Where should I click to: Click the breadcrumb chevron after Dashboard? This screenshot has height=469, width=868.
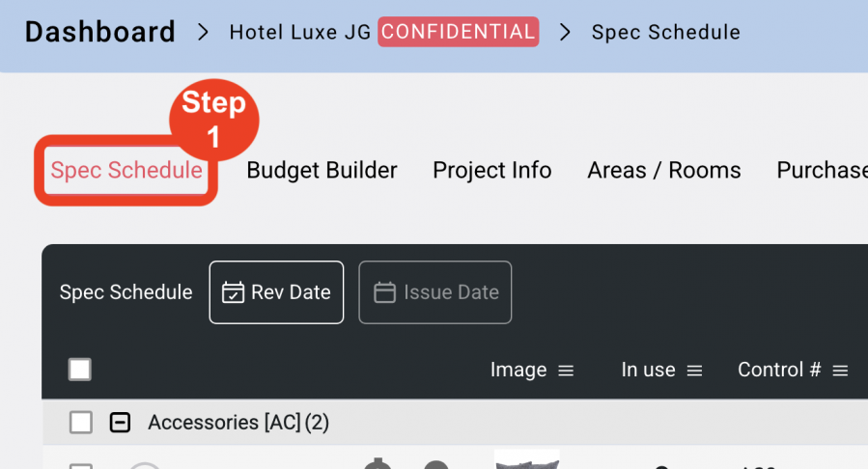pyautogui.click(x=203, y=32)
